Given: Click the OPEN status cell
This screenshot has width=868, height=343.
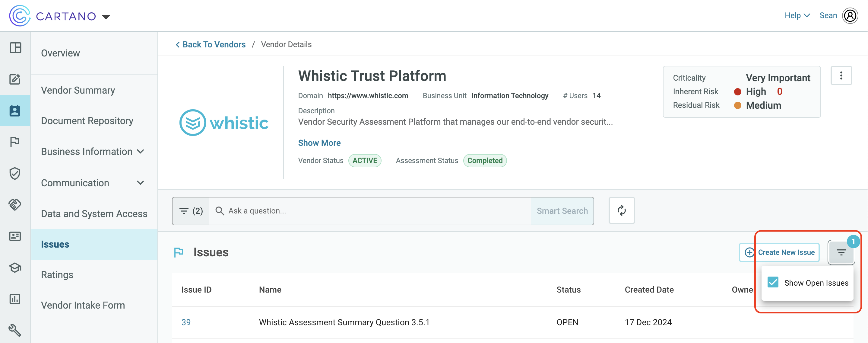Looking at the screenshot, I should coord(567,322).
